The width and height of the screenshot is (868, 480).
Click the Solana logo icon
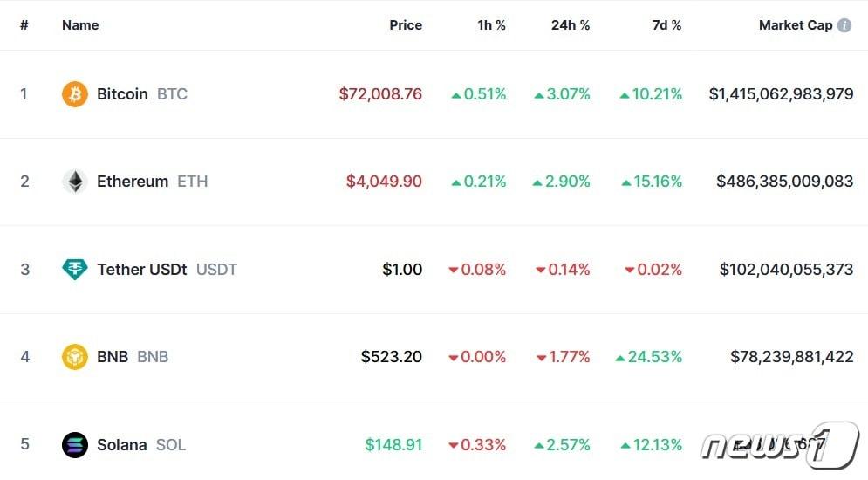click(x=75, y=445)
